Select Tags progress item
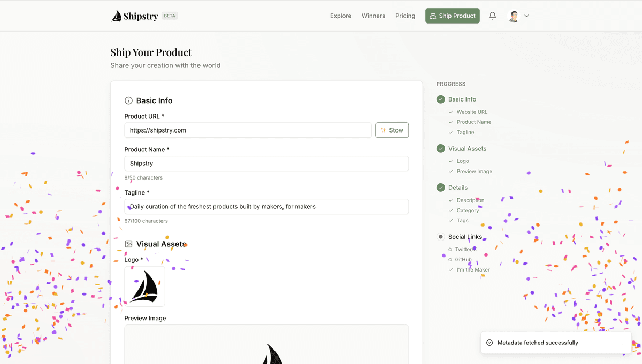The width and height of the screenshot is (642, 364). point(463,221)
